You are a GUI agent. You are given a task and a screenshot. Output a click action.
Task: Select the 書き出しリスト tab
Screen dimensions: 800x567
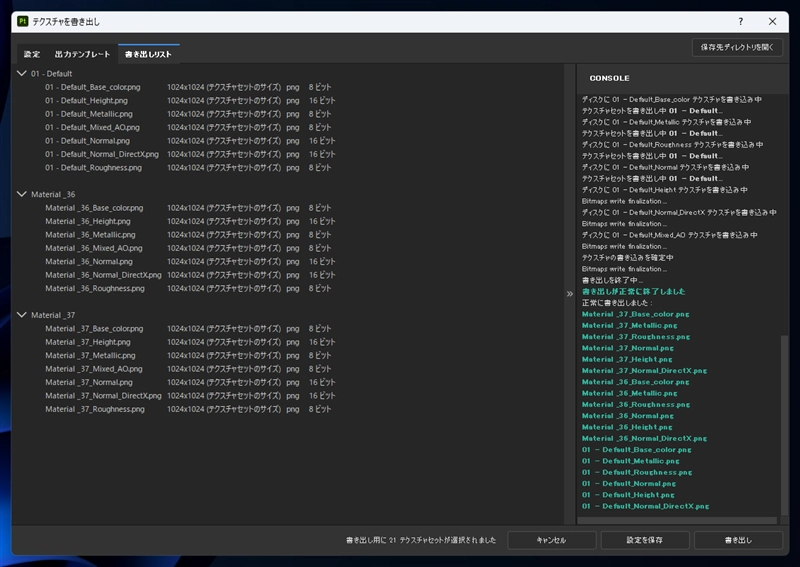148,54
